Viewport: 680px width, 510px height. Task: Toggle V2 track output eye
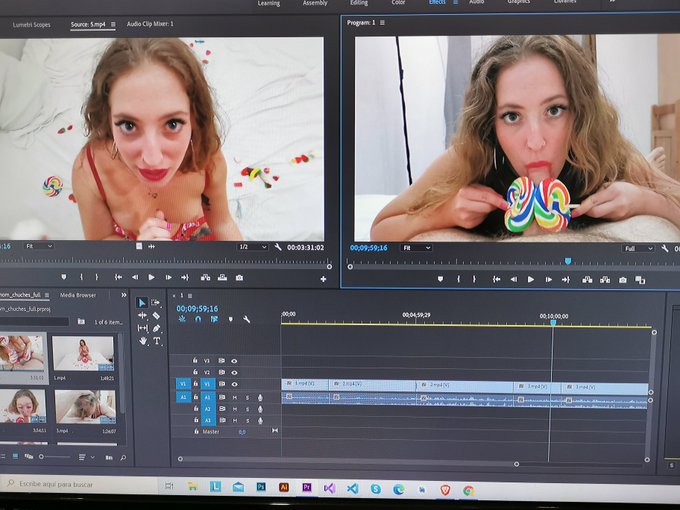[x=234, y=373]
